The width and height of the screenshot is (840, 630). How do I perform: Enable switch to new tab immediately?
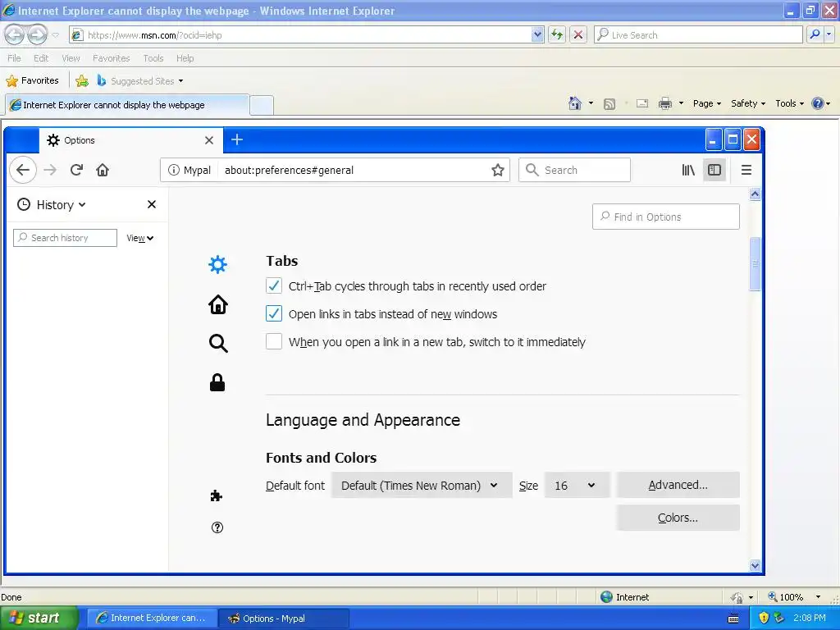pos(274,341)
